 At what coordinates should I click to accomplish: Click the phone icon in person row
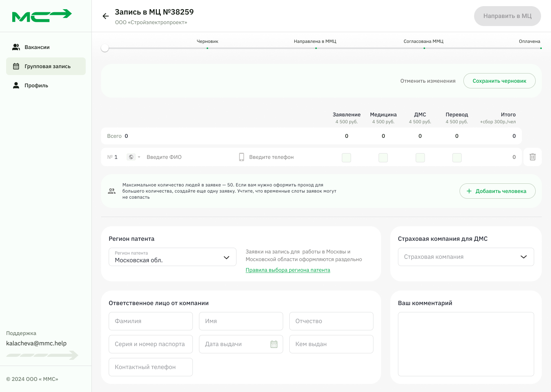241,157
